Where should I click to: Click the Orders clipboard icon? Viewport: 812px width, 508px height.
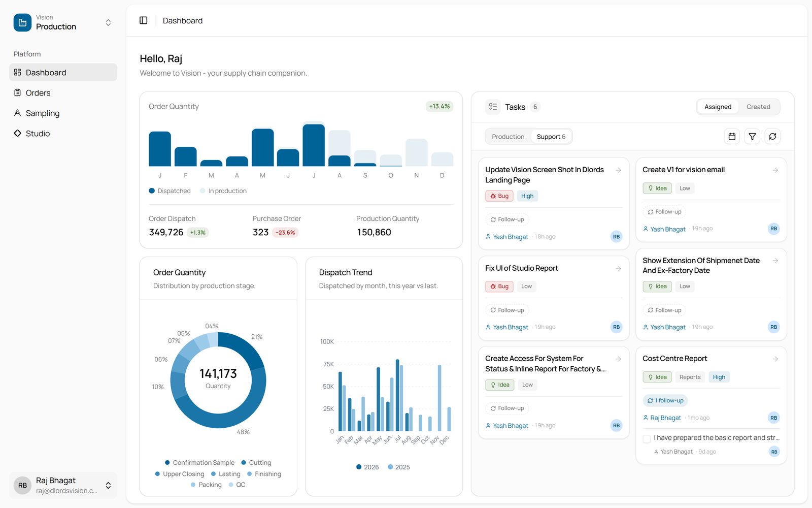click(x=17, y=92)
